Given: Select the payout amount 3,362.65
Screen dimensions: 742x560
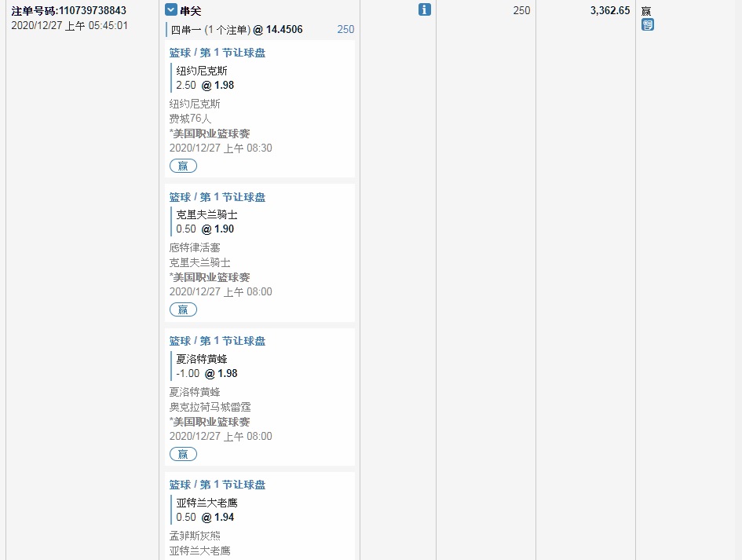Looking at the screenshot, I should tap(610, 10).
